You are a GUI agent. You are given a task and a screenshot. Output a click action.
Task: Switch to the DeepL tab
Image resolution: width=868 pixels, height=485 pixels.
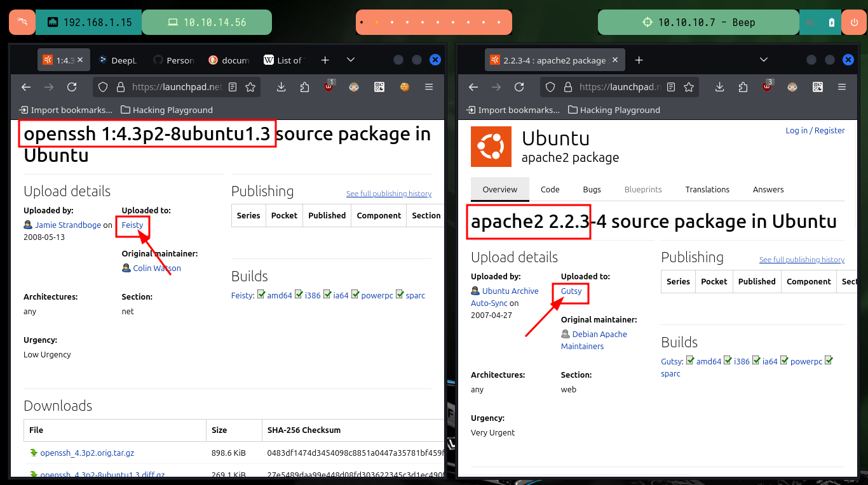tap(118, 60)
